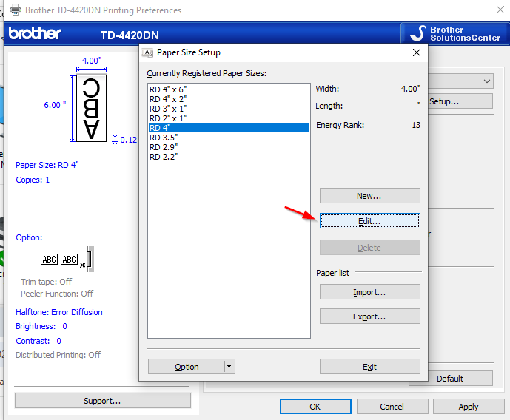Click Cancel in Printing Preferences
This screenshot has height=420, width=510.
point(392,407)
